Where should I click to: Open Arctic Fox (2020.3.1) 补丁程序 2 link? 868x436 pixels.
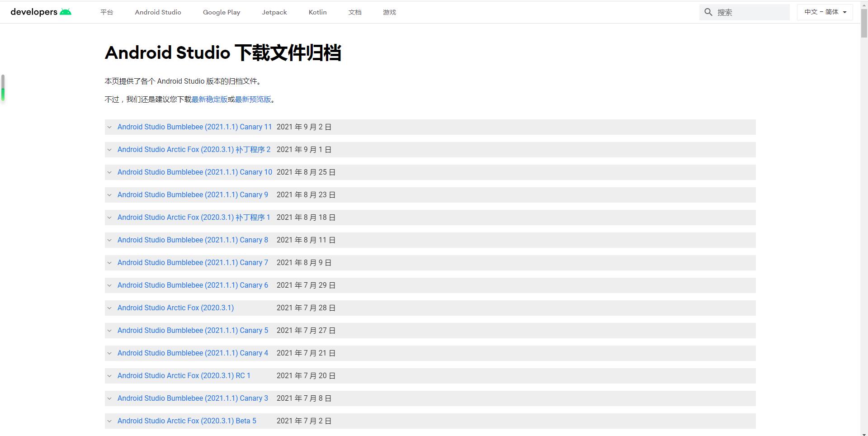click(x=194, y=150)
